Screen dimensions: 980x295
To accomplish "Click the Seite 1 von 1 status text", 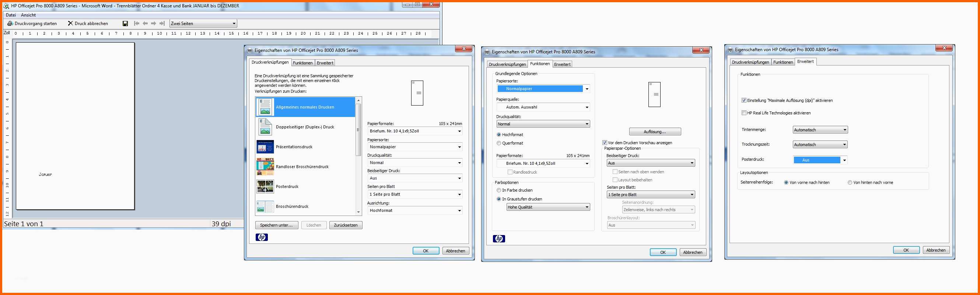I will 24,224.
